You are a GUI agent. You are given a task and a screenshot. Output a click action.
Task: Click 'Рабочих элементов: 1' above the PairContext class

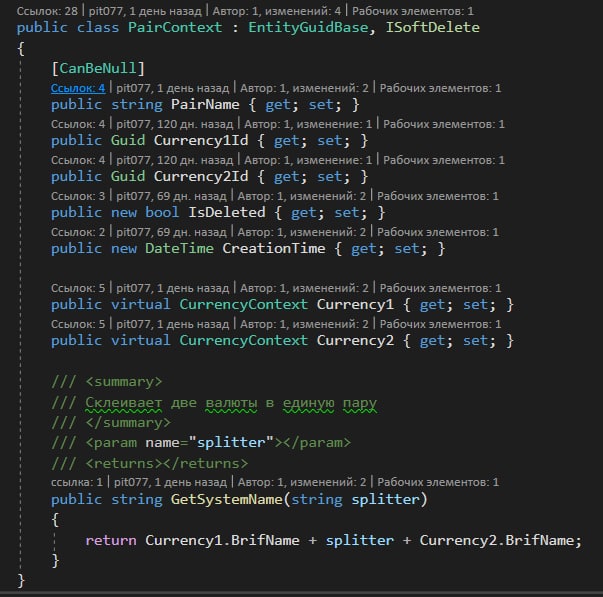click(x=413, y=11)
